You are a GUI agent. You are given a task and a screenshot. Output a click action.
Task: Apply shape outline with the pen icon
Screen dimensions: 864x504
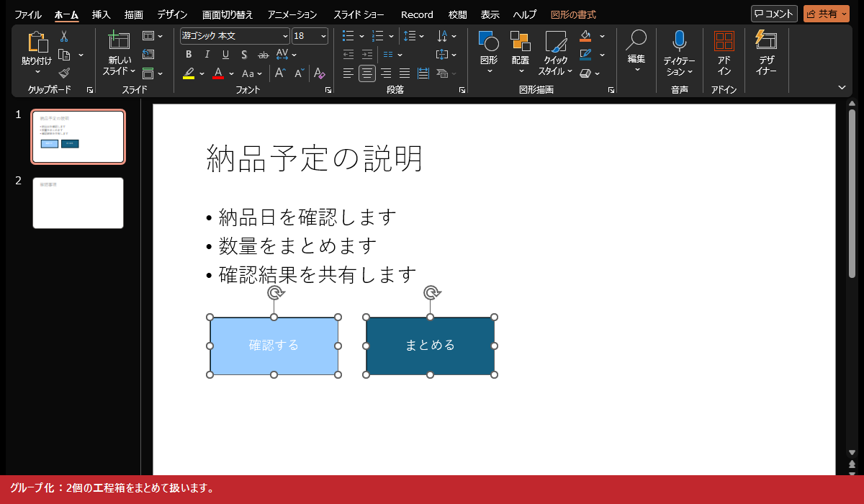[585, 54]
